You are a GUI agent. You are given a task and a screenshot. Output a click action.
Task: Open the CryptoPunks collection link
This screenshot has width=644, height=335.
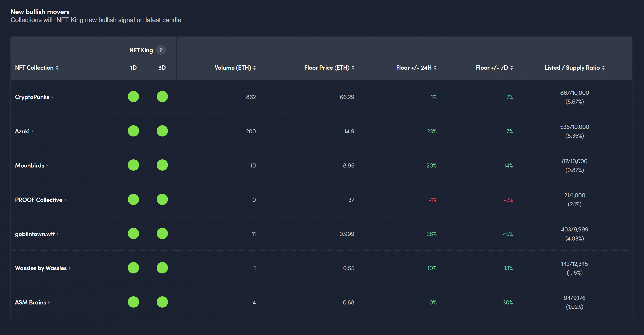tap(32, 97)
